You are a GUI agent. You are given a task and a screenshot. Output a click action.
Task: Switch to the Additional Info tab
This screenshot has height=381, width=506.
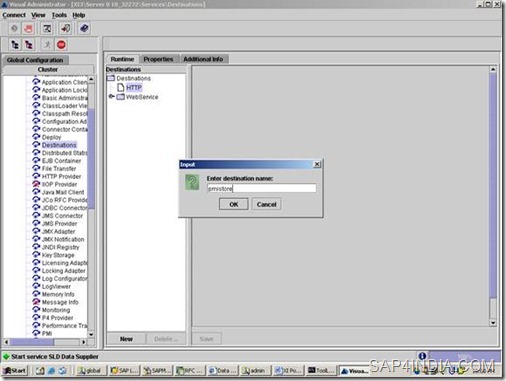pos(203,59)
